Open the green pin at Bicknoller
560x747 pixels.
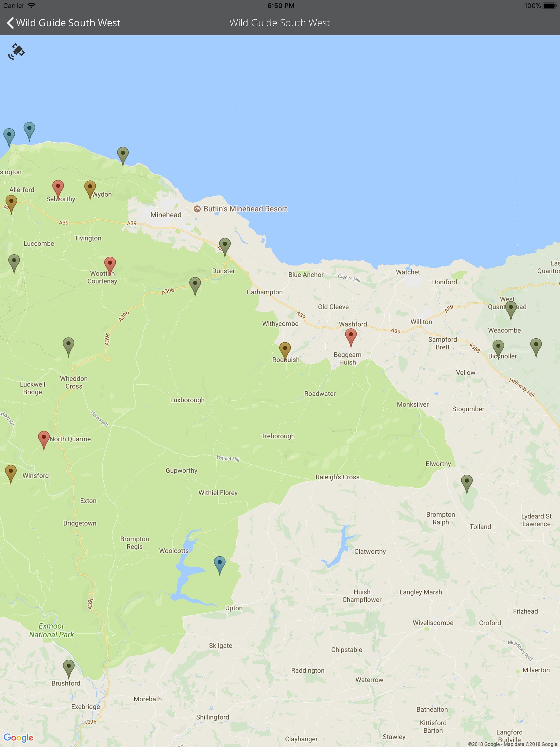point(498,350)
